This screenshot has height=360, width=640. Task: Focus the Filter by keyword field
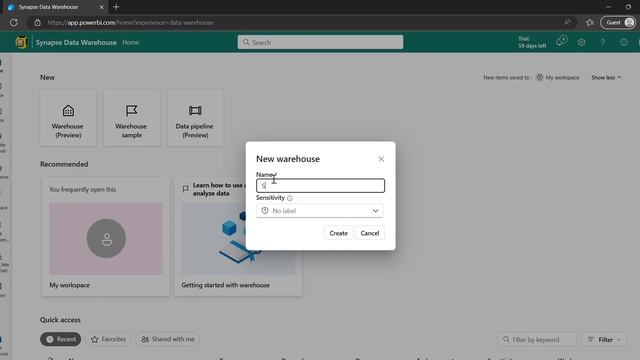click(537, 340)
